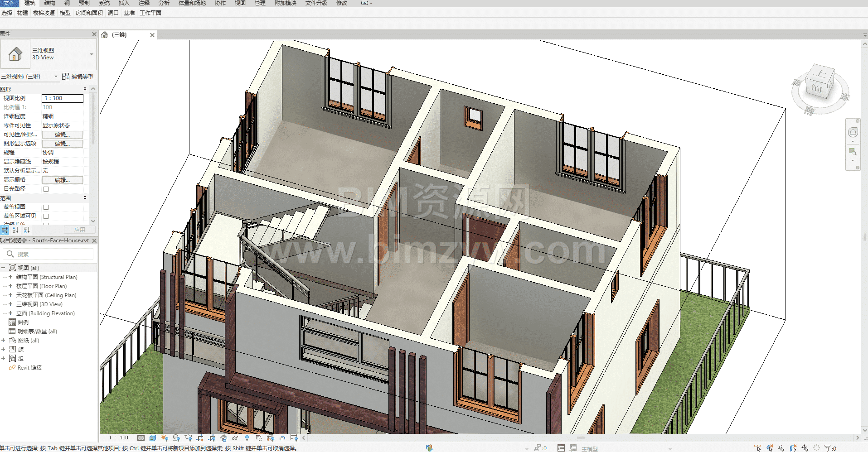Click the project browser 搜索 field
The height and width of the screenshot is (452, 868).
pos(50,254)
